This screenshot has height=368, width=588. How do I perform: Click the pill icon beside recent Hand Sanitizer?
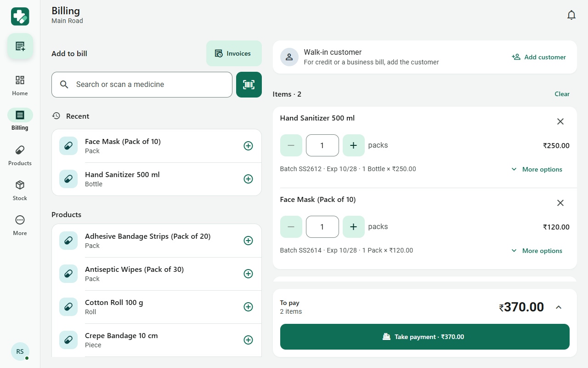[x=68, y=179]
